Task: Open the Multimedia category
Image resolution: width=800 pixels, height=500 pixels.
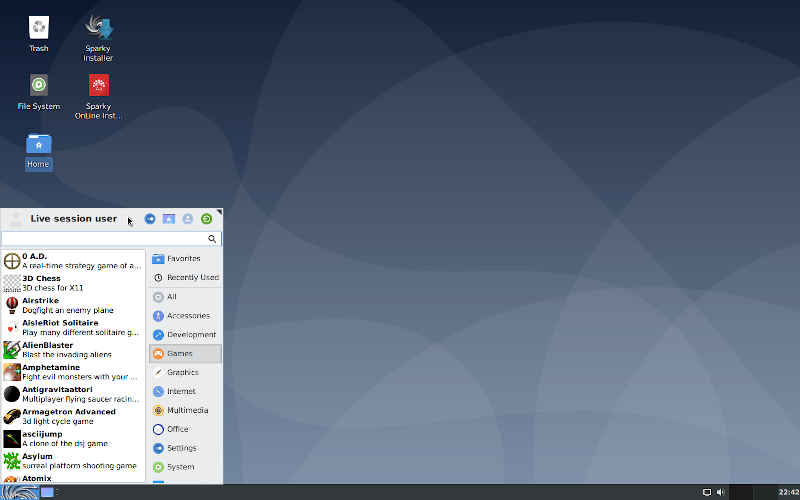Action: coord(186,410)
